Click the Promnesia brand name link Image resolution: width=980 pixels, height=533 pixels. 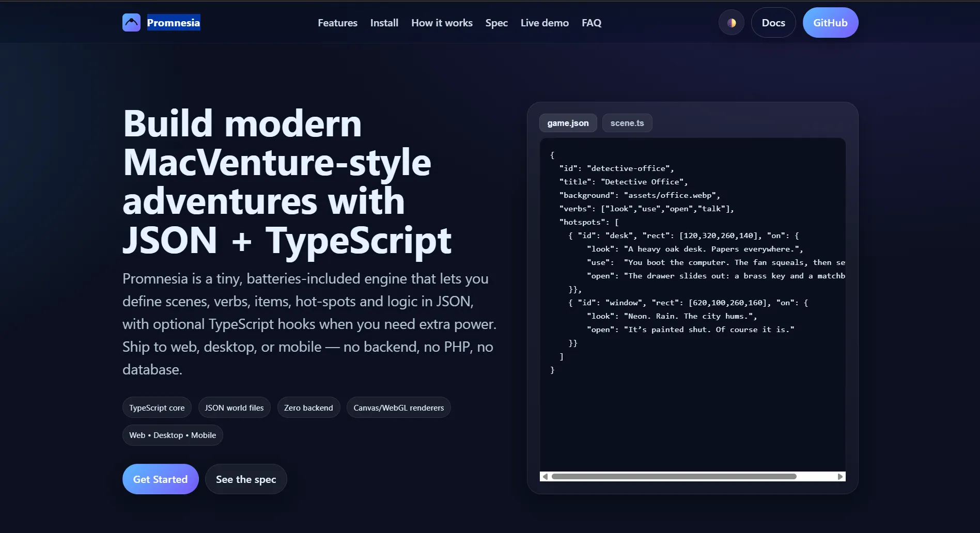tap(174, 23)
